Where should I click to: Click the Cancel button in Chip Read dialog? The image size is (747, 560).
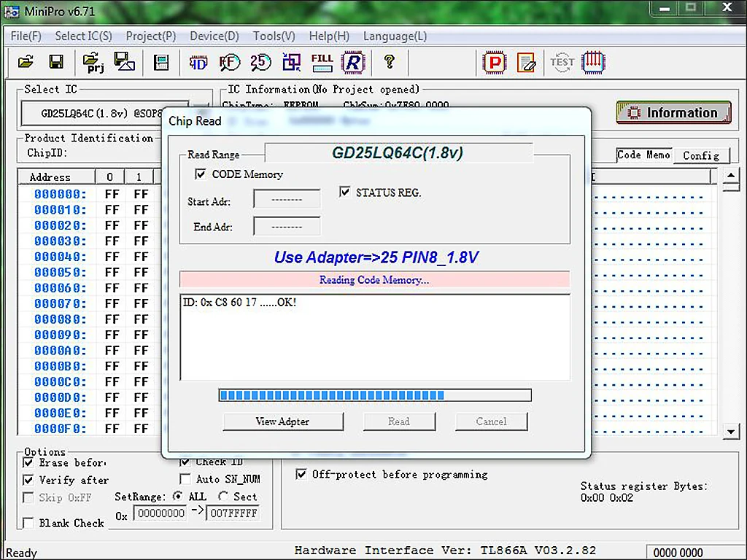491,421
